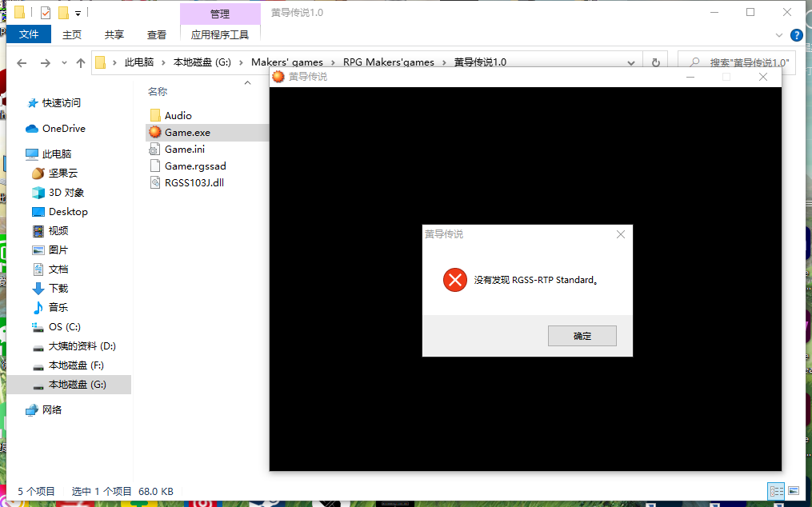The width and height of the screenshot is (812, 507).
Task: Go forward with the forward arrow
Action: 46,63
